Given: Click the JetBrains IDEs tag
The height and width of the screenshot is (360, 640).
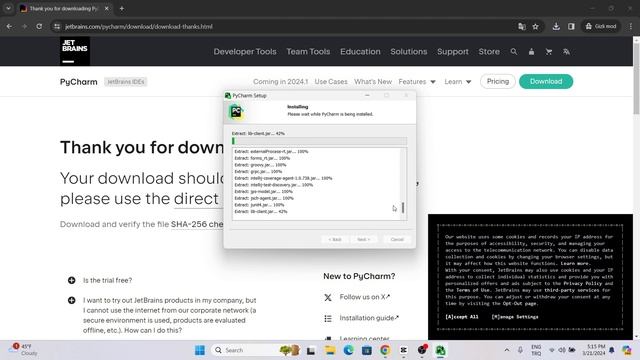Looking at the screenshot, I should click(x=125, y=82).
